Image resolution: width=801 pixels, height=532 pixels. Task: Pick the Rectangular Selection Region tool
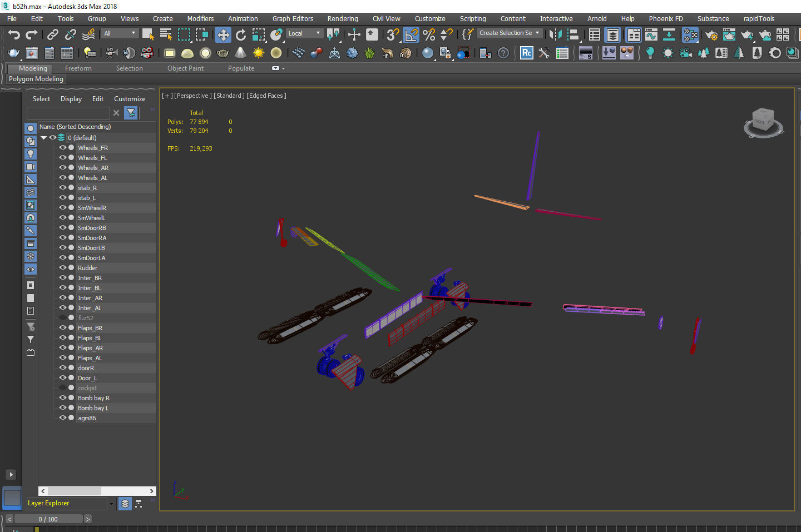tap(184, 34)
